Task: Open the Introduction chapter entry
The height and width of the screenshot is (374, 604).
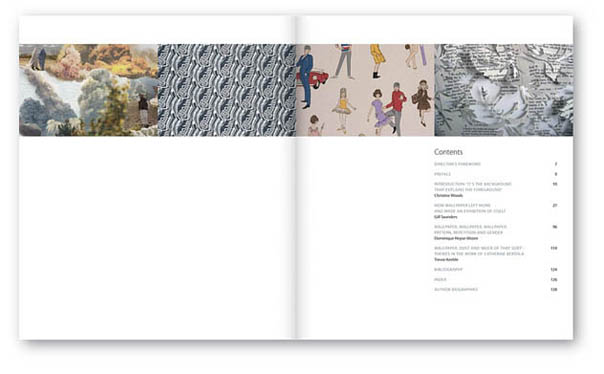Action: [x=473, y=187]
